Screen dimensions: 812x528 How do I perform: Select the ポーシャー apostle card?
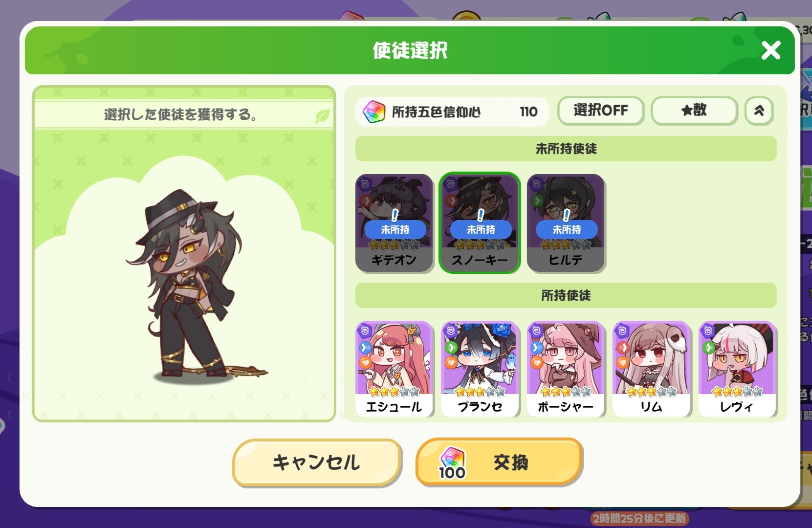tap(566, 369)
